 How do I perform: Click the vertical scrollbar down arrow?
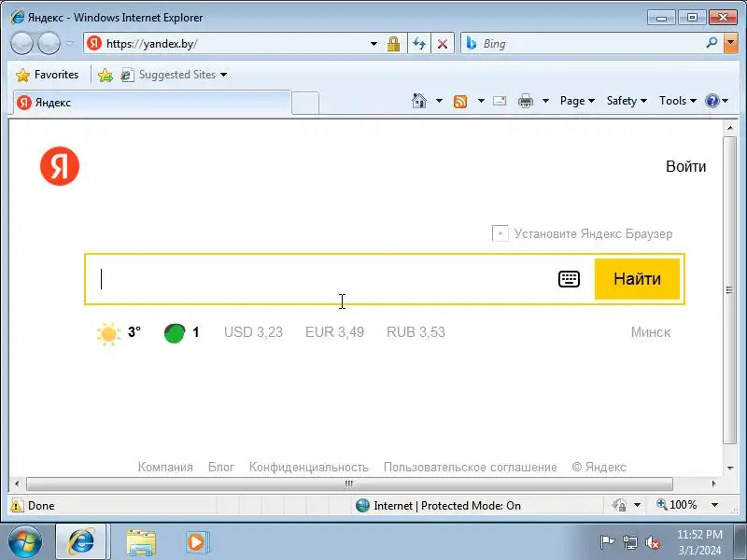coord(730,469)
